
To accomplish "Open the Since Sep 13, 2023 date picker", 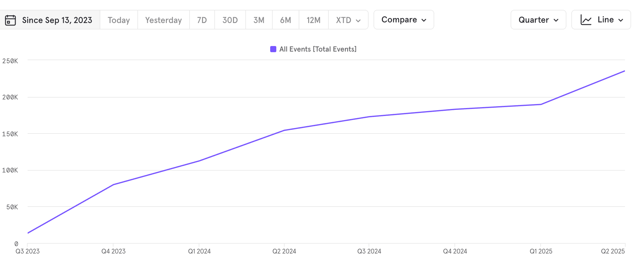I will tap(57, 20).
